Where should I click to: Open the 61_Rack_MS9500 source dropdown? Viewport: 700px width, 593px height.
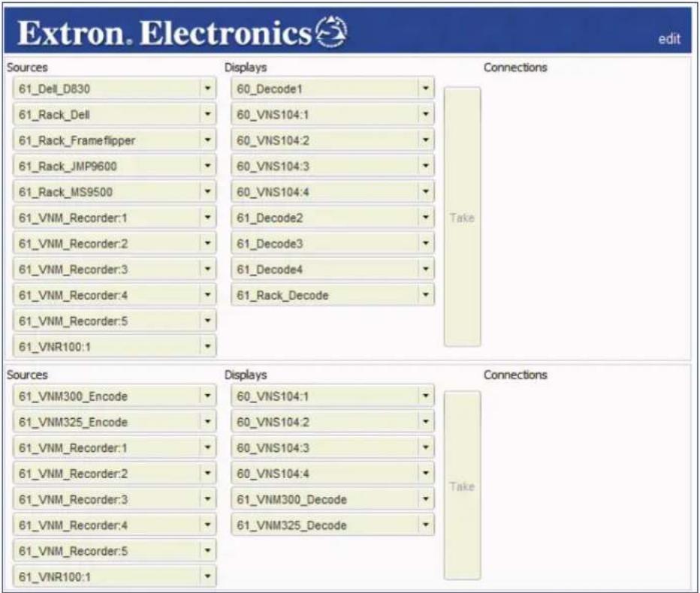click(207, 192)
